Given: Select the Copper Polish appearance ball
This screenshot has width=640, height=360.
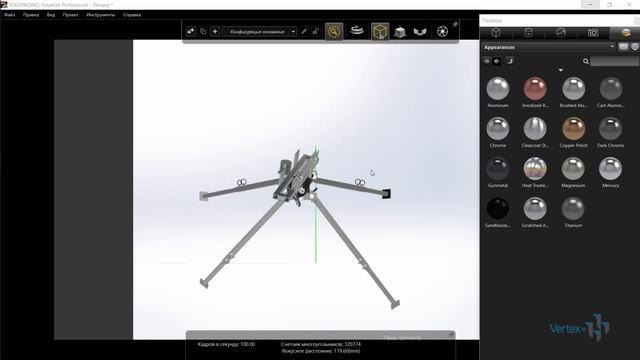Looking at the screenshot, I should click(x=573, y=128).
